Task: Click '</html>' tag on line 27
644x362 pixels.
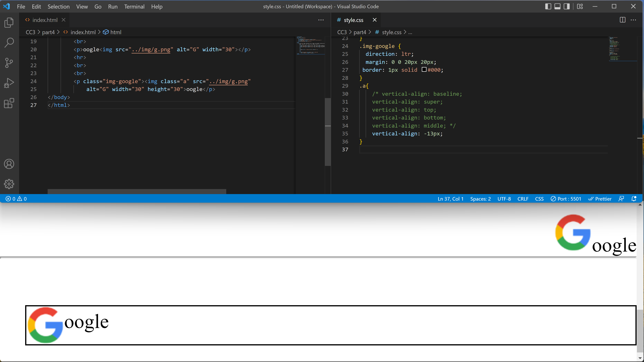Action: coord(59,105)
